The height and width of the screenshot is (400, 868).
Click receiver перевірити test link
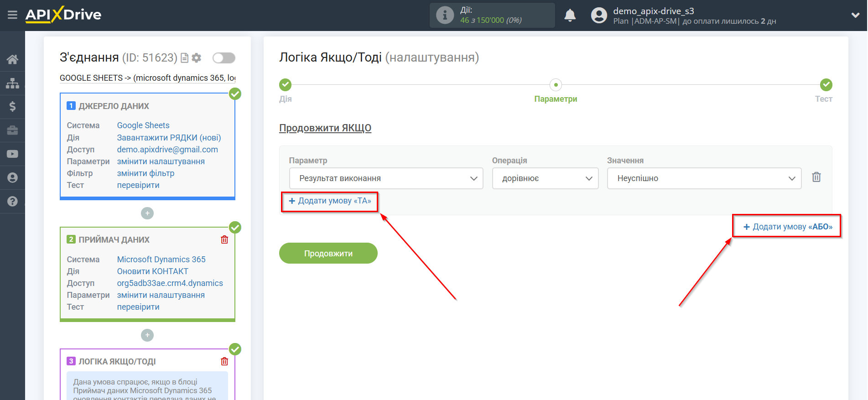[138, 307]
